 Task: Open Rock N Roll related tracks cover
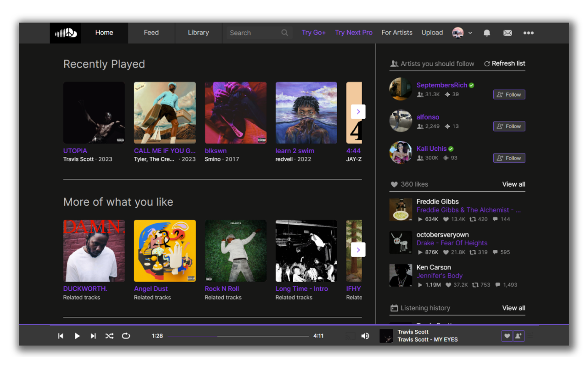[x=236, y=251]
